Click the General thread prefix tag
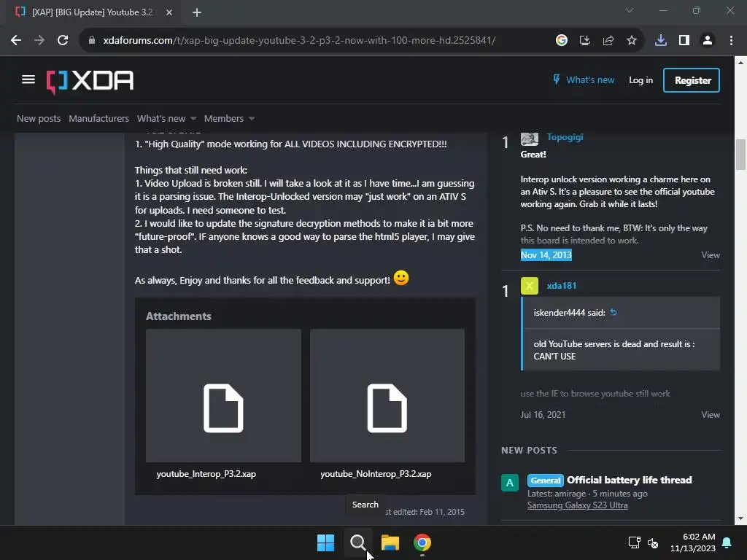This screenshot has width=747, height=560. (x=546, y=481)
